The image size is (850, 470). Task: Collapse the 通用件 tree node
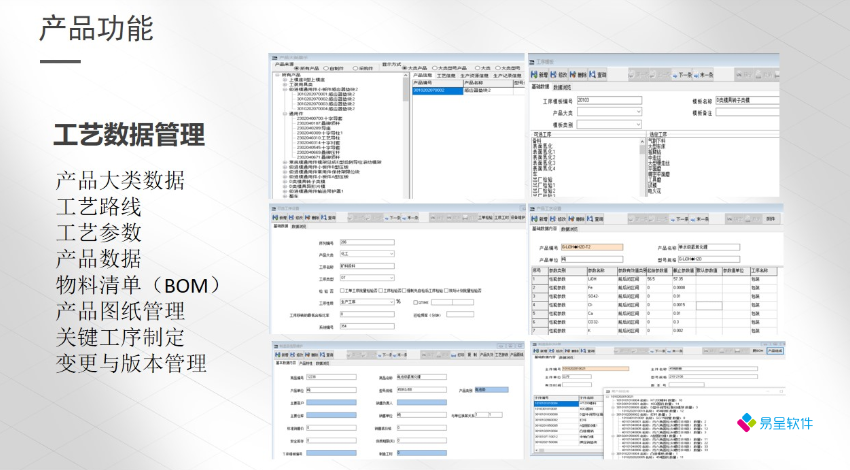(285, 114)
